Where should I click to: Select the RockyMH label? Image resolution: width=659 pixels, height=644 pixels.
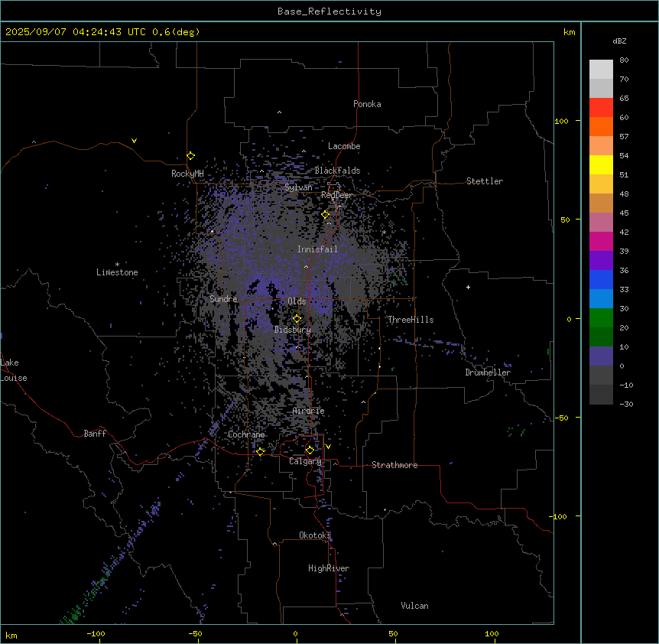(187, 174)
